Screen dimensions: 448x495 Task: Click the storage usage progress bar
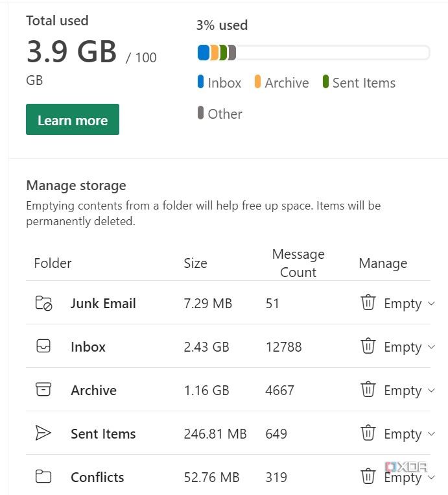[x=313, y=53]
